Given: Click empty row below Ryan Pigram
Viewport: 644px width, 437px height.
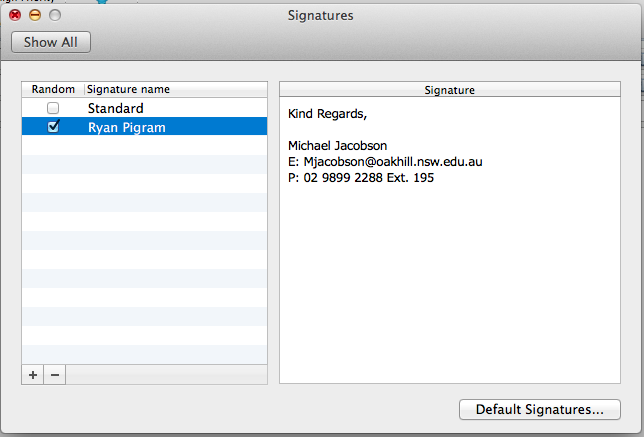Looking at the screenshot, I should [x=145, y=145].
